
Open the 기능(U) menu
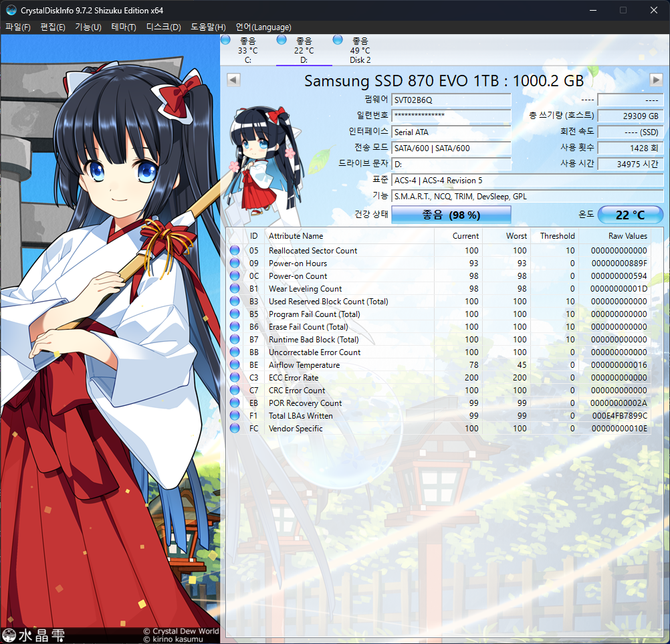click(88, 27)
